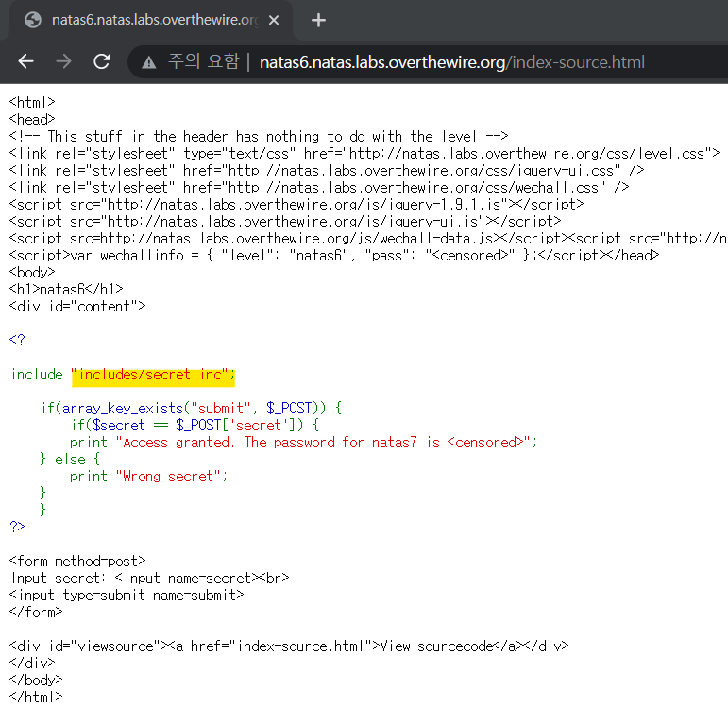Click the <head> tag line
The height and width of the screenshot is (722, 728).
pyautogui.click(x=32, y=119)
